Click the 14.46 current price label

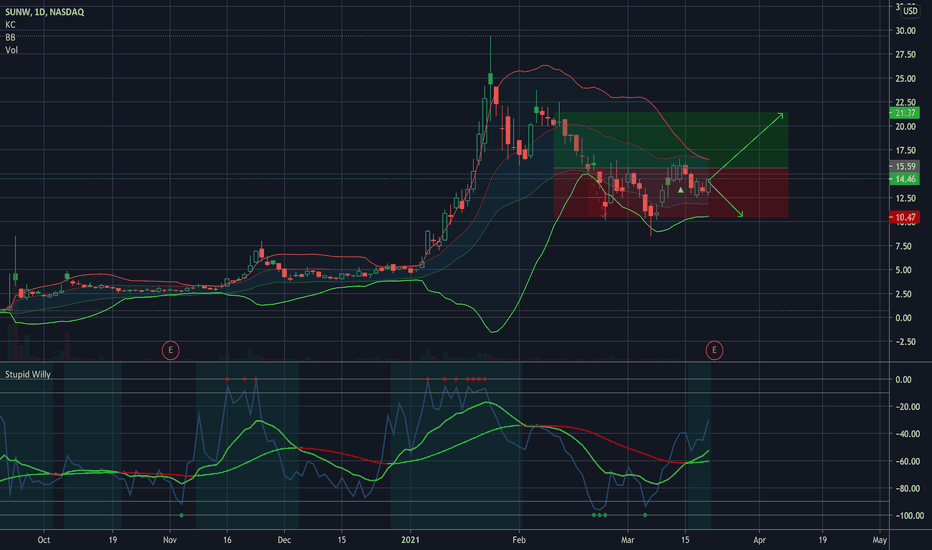905,179
